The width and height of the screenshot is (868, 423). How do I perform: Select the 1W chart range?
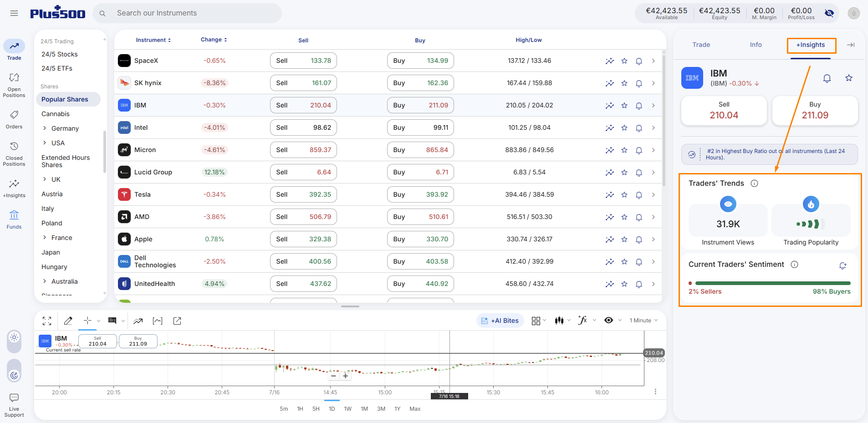click(x=348, y=409)
